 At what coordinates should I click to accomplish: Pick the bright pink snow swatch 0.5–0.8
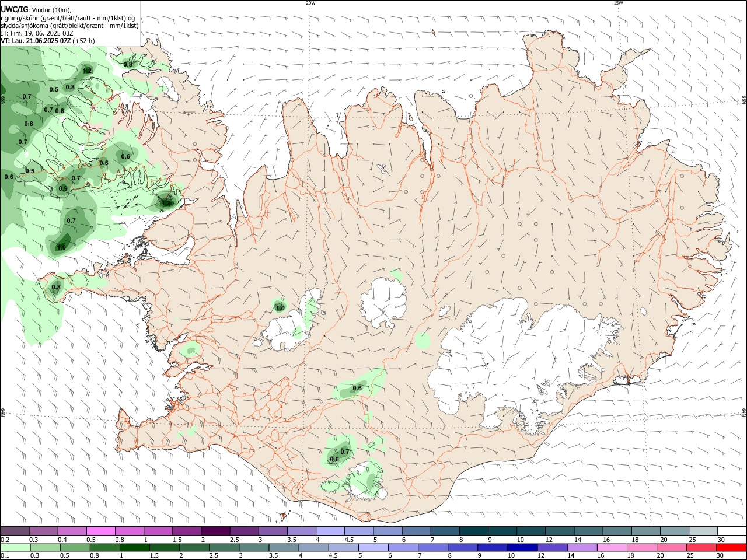(x=101, y=531)
